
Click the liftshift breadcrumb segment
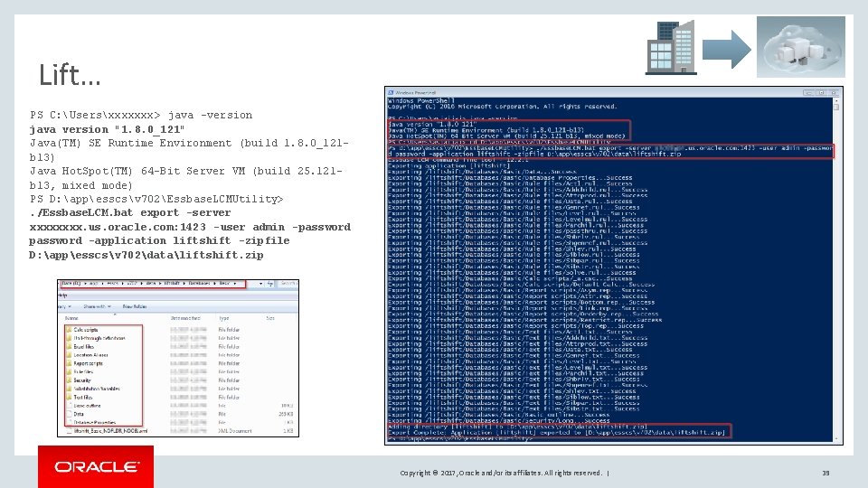click(172, 283)
